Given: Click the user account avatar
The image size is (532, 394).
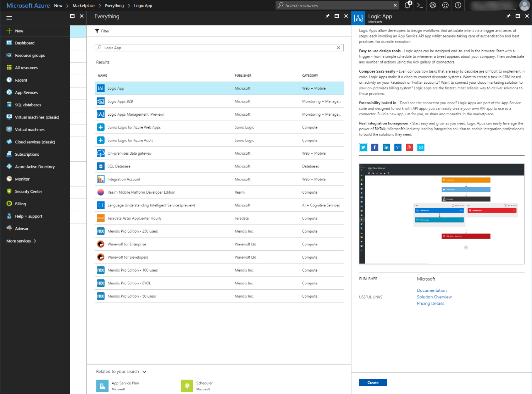Looking at the screenshot, I should pyautogui.click(x=525, y=5).
